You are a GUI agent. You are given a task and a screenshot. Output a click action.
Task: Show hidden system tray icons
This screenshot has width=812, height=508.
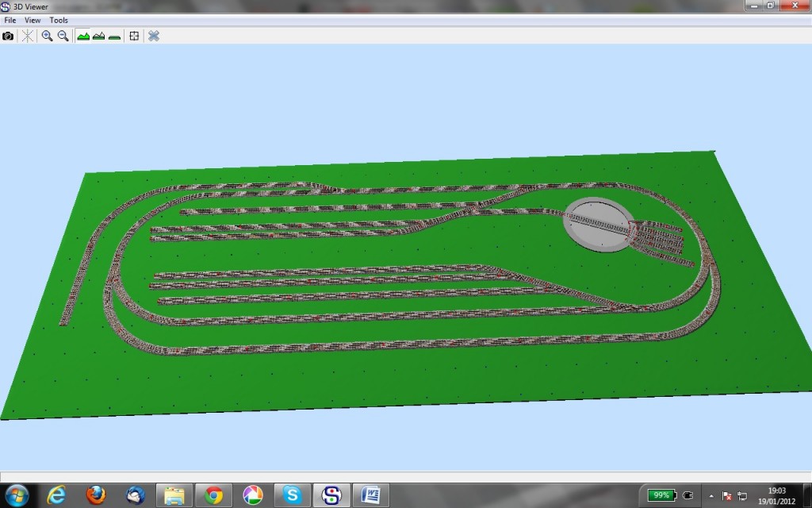tap(710, 495)
